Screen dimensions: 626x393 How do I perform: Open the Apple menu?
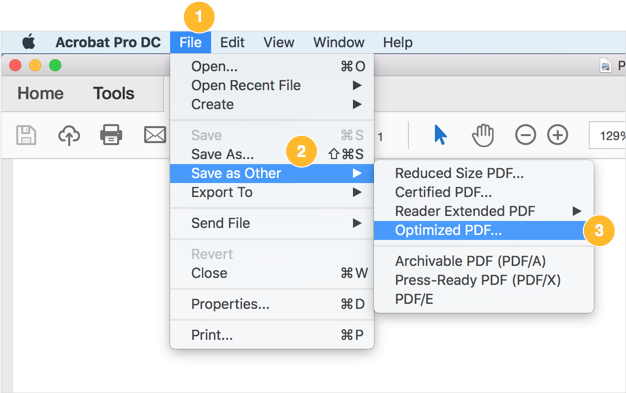28,42
